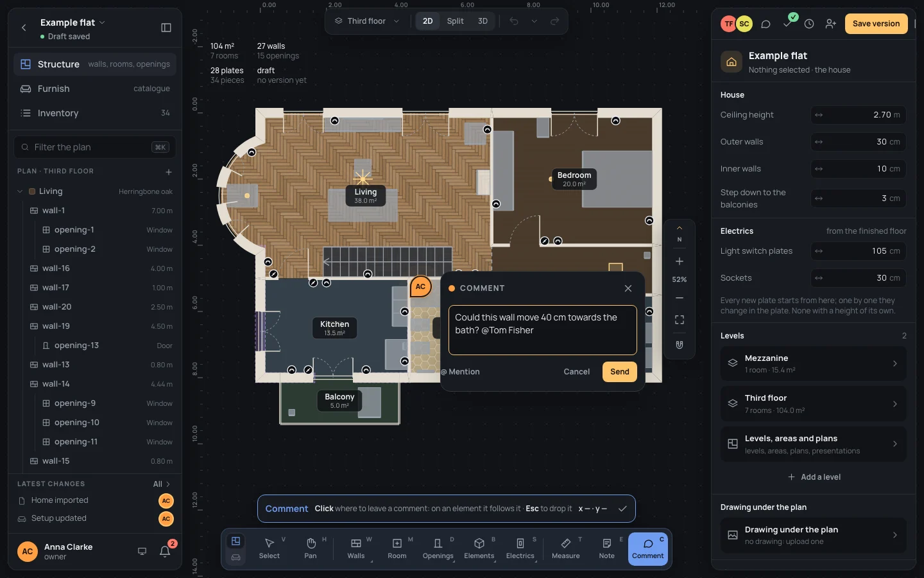Select the Walls tool

[356, 549]
